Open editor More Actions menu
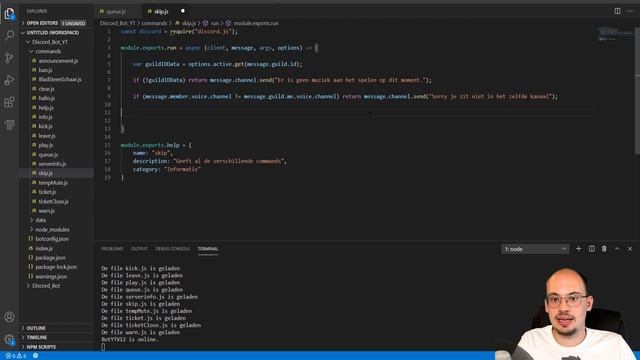Image resolution: width=640 pixels, height=360 pixels. pos(630,11)
